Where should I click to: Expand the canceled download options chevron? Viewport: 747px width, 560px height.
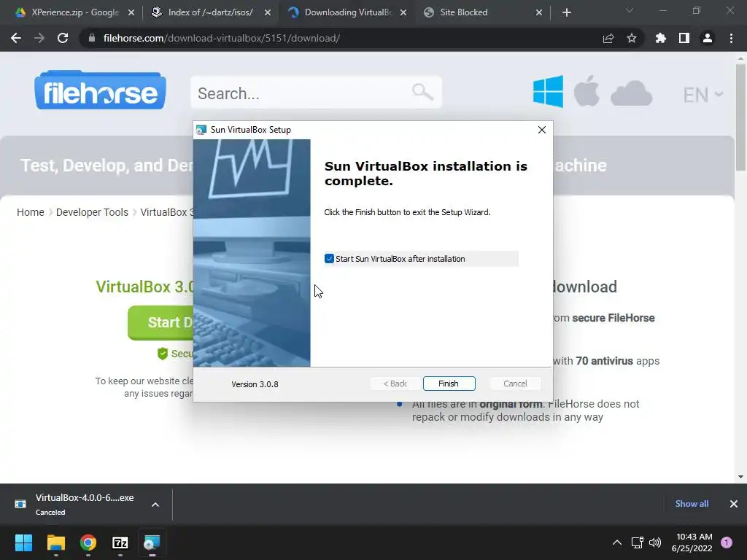tap(155, 505)
